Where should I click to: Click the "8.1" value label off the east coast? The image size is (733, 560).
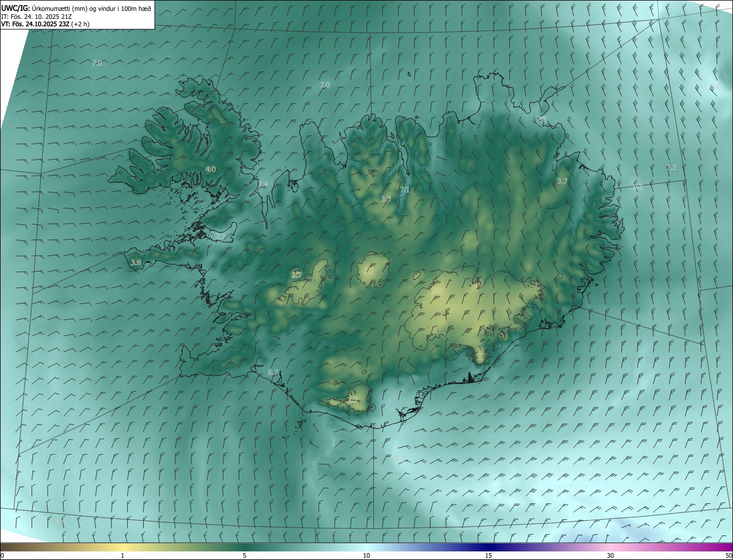(x=638, y=187)
